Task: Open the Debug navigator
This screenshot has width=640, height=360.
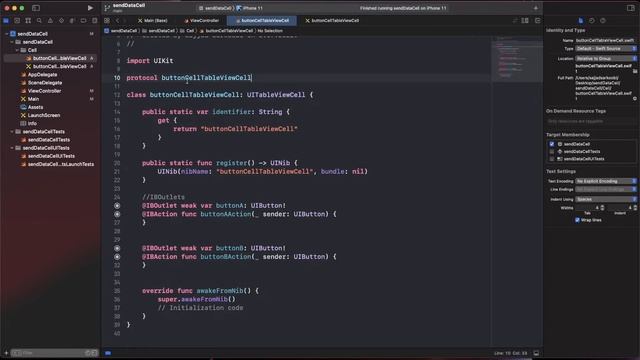Action: (72, 20)
